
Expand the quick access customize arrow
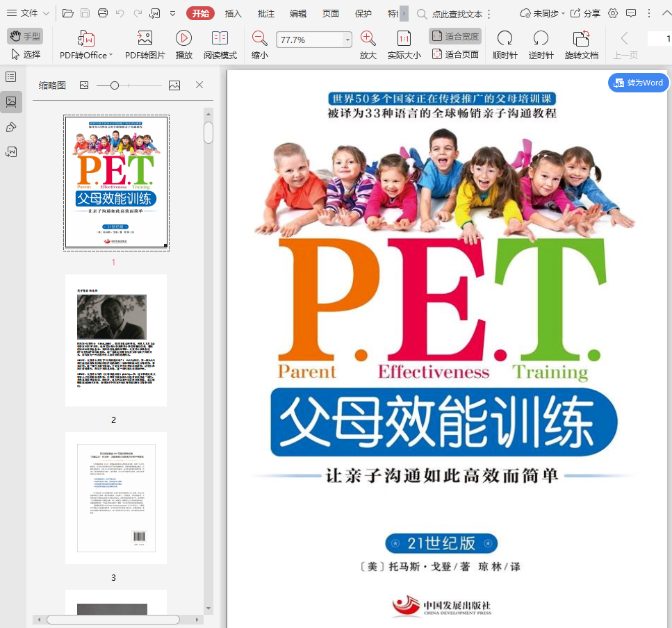tap(173, 14)
